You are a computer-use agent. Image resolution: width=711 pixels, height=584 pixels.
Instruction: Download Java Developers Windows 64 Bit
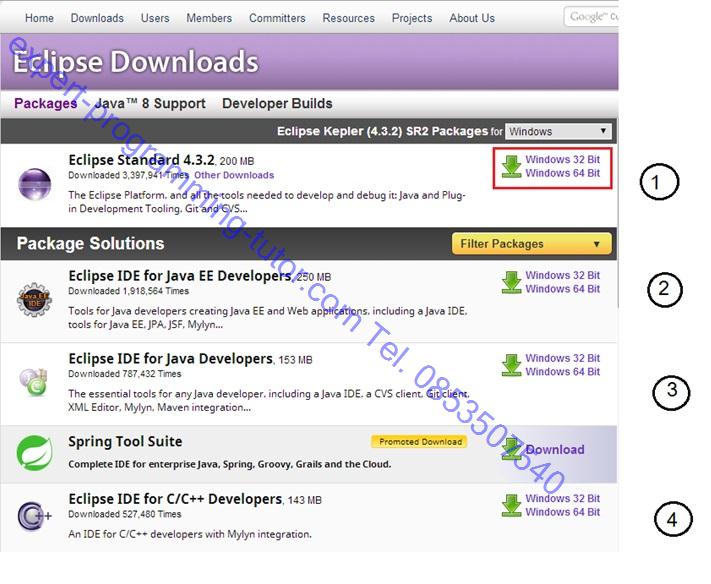click(563, 372)
